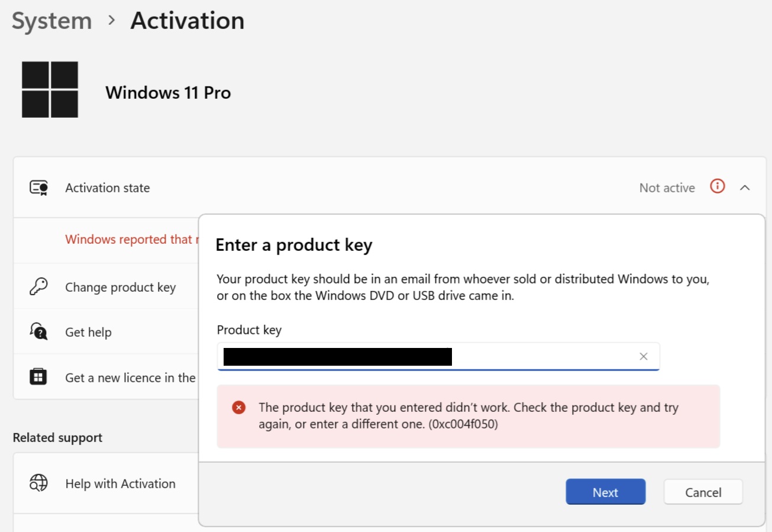Open the Get help option
772x532 pixels.
88,333
